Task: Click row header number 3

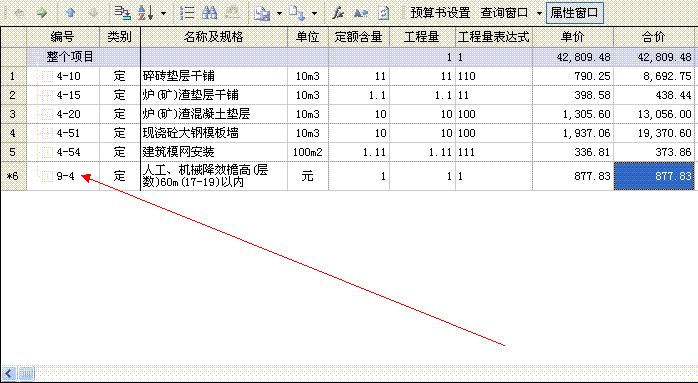Action: (12, 114)
